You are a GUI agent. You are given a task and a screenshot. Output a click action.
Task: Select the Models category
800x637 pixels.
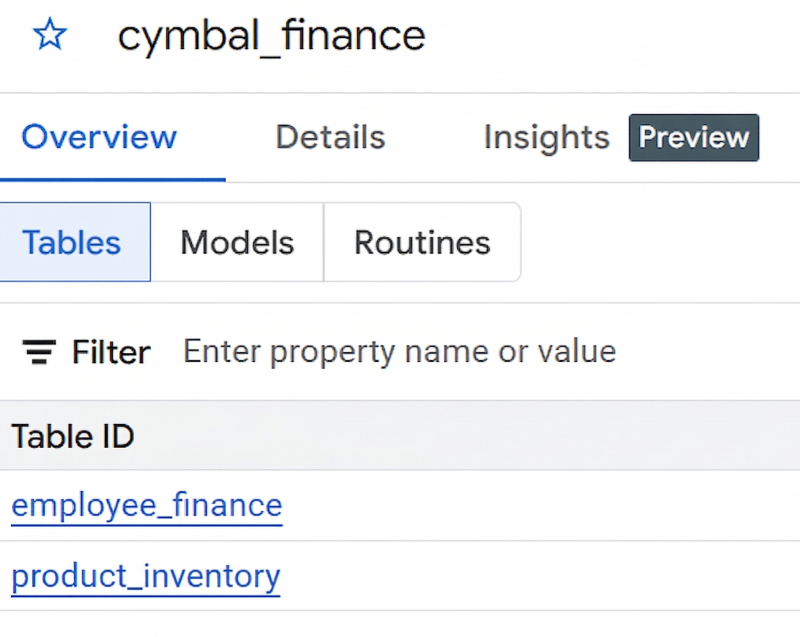click(236, 241)
